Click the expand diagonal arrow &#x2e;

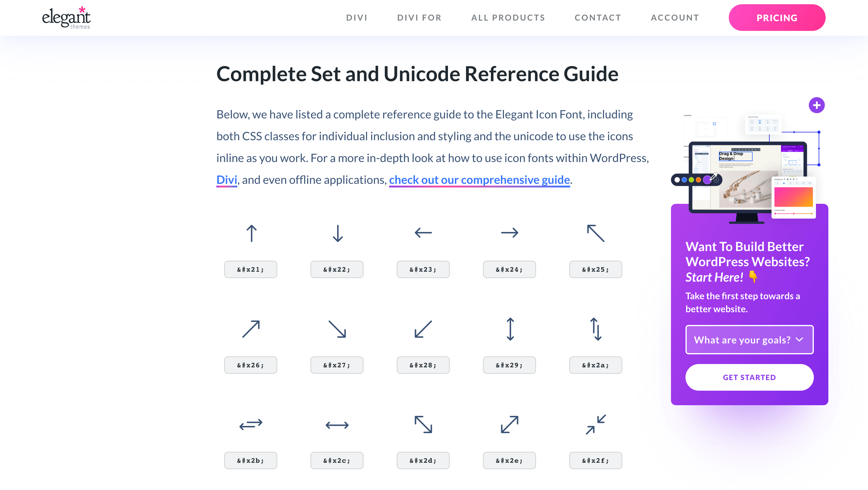tap(509, 424)
